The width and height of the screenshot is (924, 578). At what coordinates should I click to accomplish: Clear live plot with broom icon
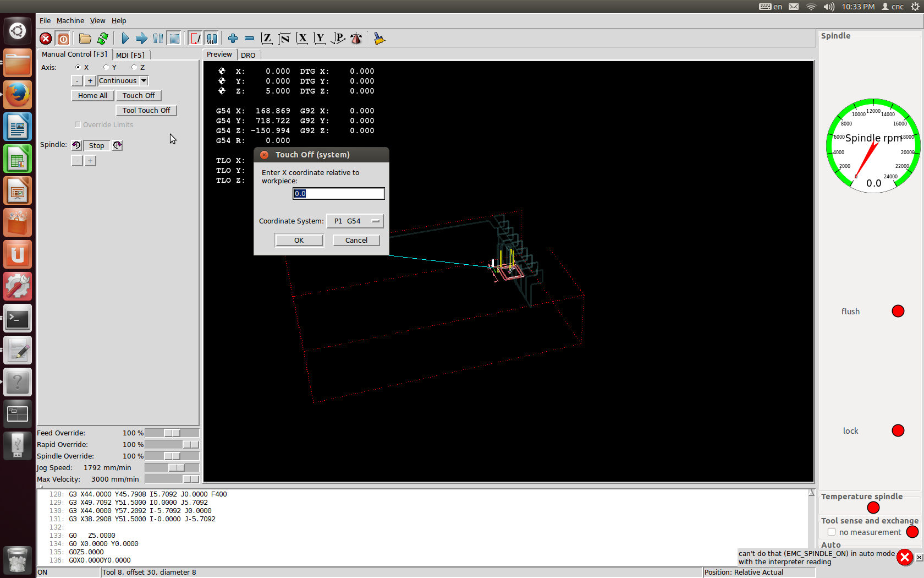click(379, 39)
